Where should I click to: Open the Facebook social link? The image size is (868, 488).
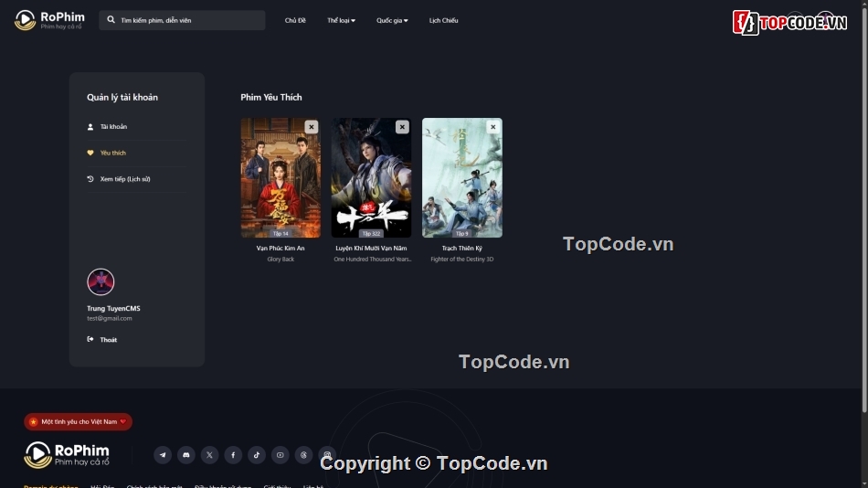point(233,455)
